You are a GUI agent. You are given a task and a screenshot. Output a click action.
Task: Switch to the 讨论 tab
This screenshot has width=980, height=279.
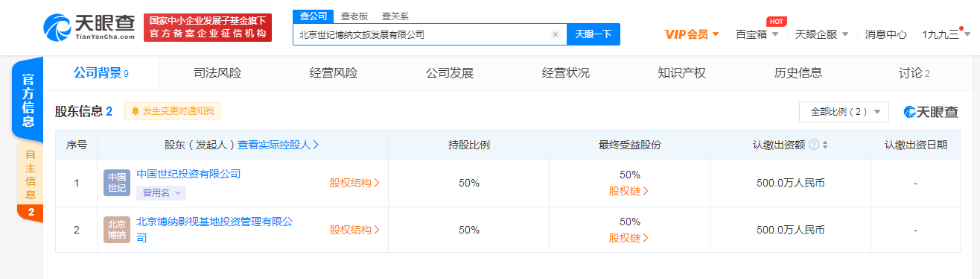[914, 73]
